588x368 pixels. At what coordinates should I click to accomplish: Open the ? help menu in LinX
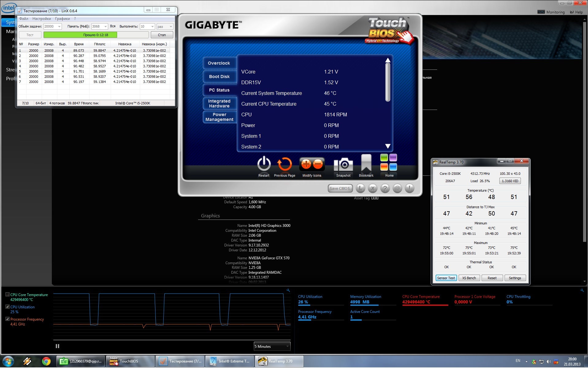75,19
